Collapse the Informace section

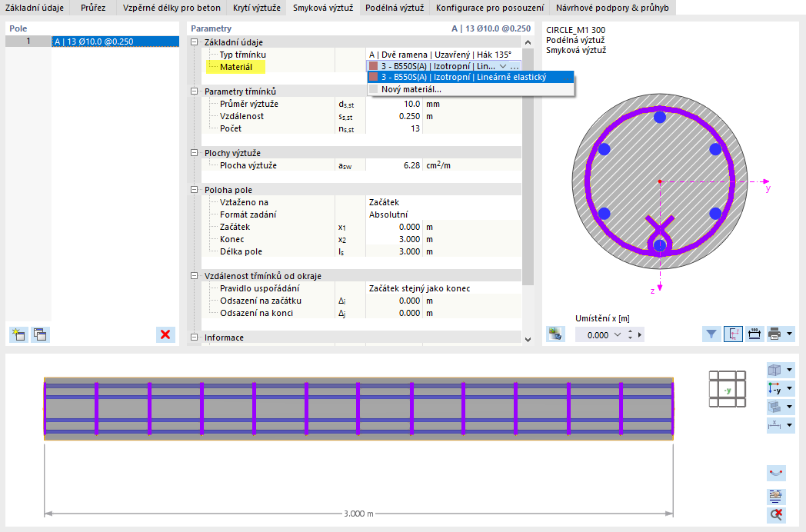[x=195, y=337]
